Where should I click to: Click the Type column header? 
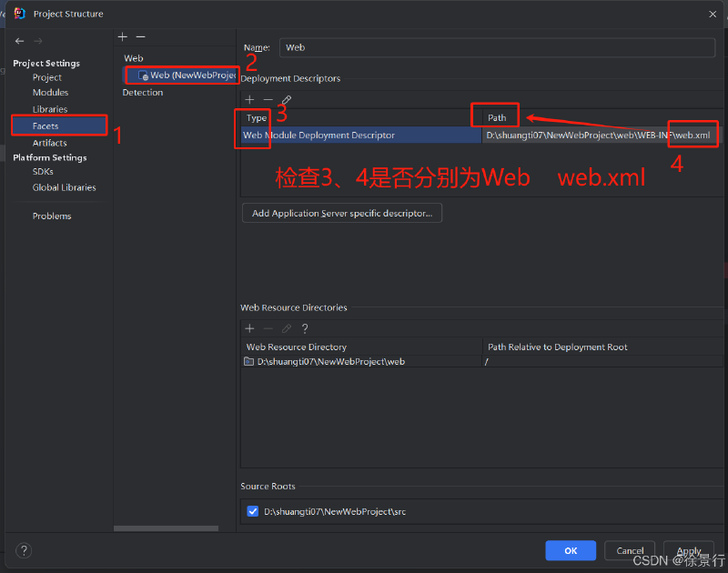tap(257, 118)
